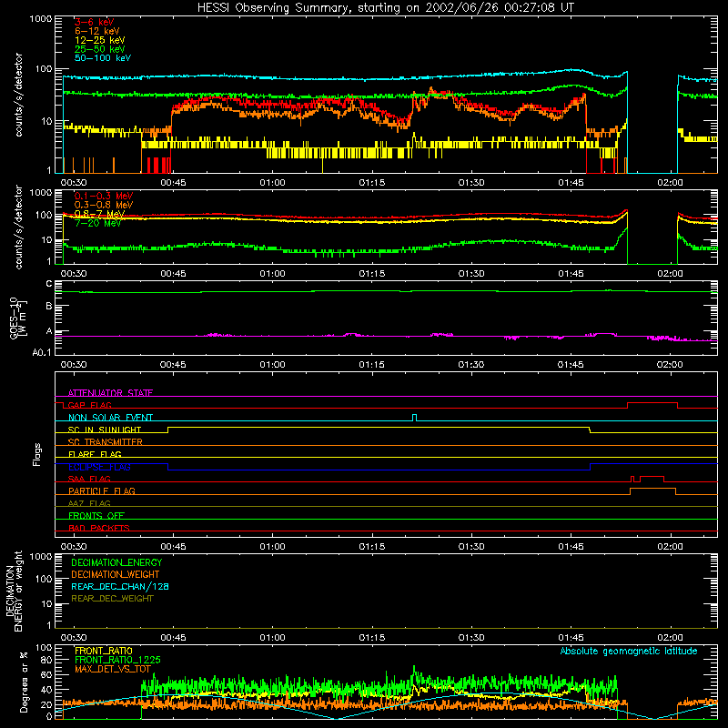Click the Absolute geomagnetic latitude label
The width and height of the screenshot is (728, 728).
[x=629, y=651]
